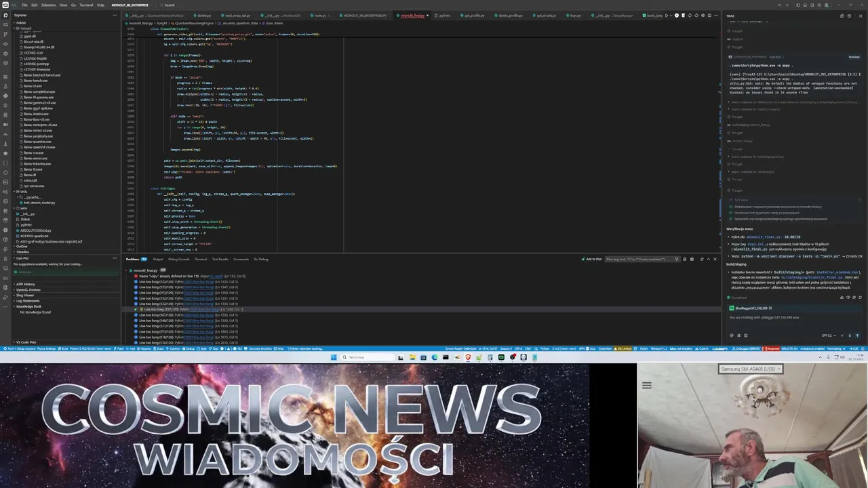The width and height of the screenshot is (868, 488).
Task: Click the Add to Chat button
Action: (591, 259)
